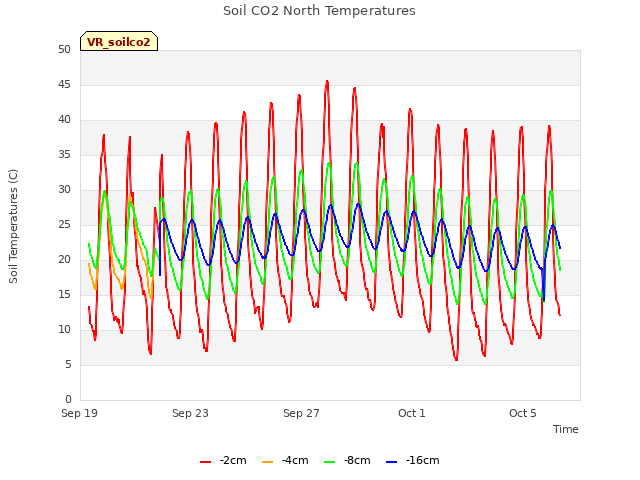Toggle the -2cm legend entry
The image size is (640, 480).
(223, 460)
